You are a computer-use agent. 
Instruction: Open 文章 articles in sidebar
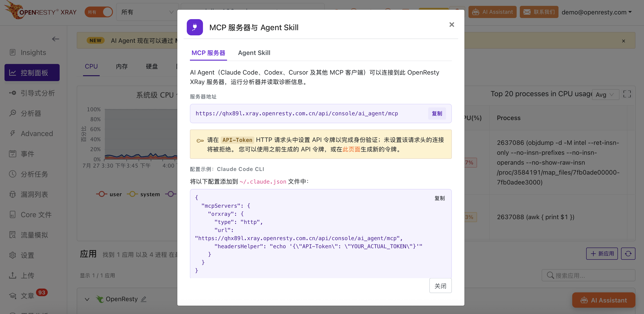point(27,296)
